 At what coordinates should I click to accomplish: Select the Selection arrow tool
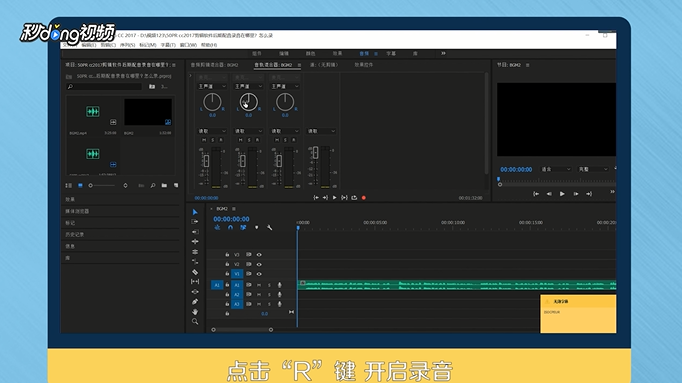pos(195,212)
